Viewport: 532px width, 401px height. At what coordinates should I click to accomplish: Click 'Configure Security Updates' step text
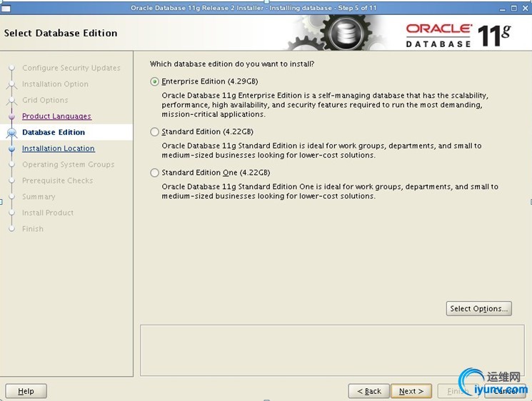pos(71,68)
